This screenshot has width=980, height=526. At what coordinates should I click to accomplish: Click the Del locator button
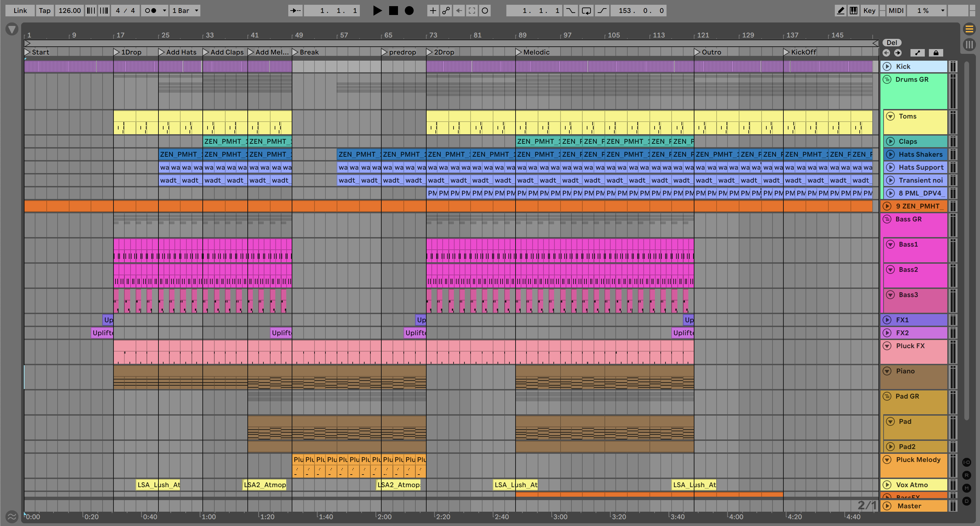click(892, 43)
